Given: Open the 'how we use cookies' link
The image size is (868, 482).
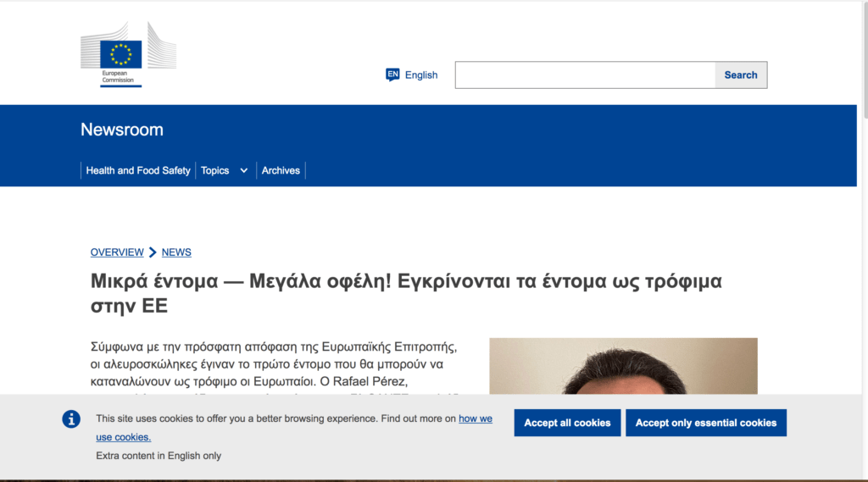Looking at the screenshot, I should click(475, 419).
